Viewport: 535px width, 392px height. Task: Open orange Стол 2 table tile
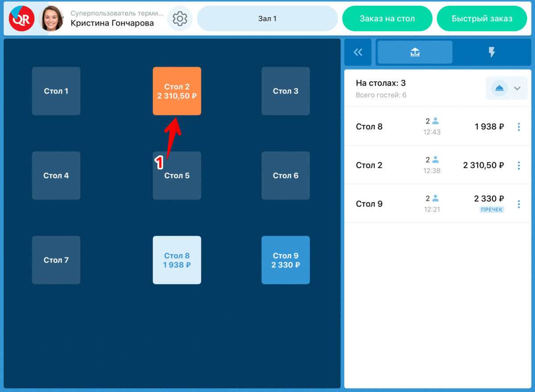coord(177,91)
